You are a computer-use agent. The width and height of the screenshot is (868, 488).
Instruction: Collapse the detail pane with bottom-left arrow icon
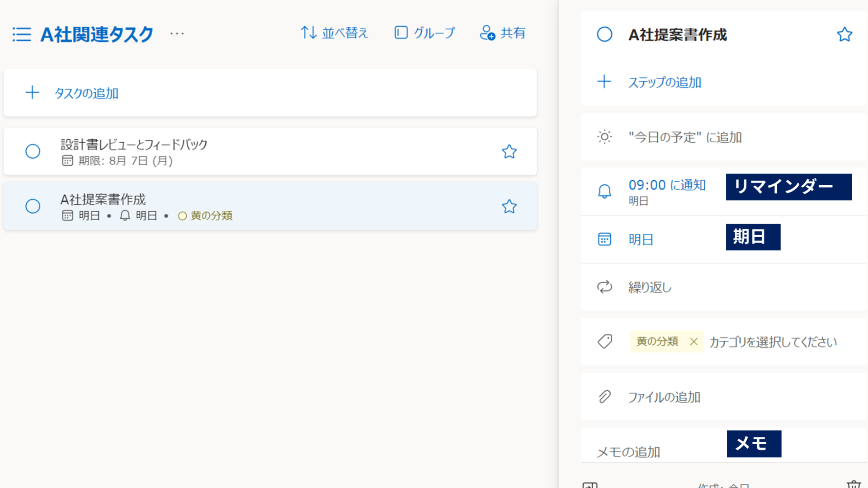coord(590,484)
